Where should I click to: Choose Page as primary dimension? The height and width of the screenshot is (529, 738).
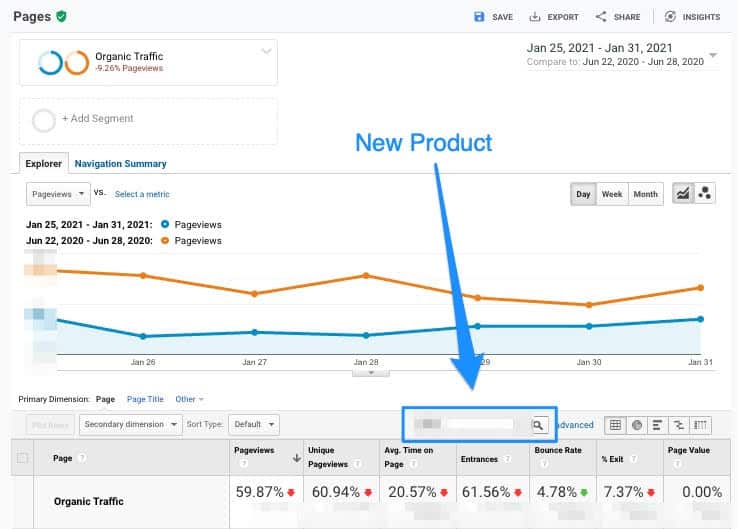105,399
